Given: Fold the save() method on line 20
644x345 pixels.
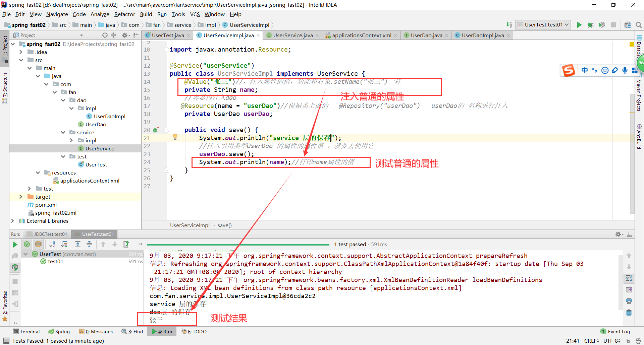Looking at the screenshot, I should click(x=167, y=130).
